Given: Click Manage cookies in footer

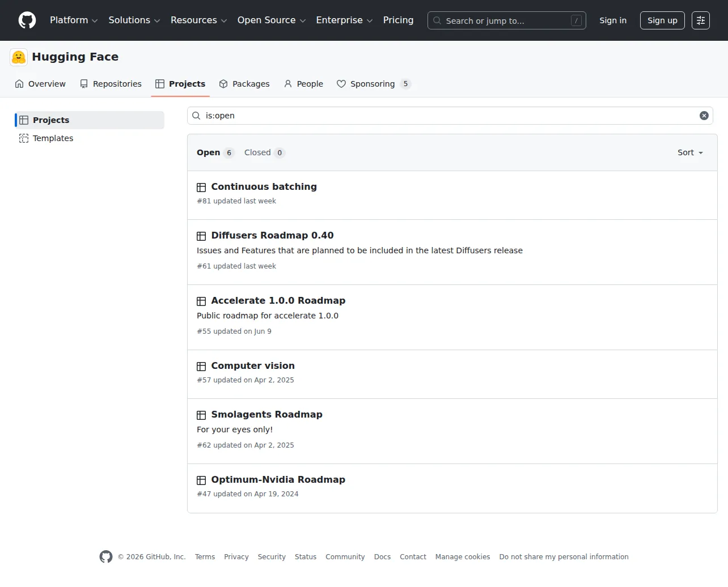Looking at the screenshot, I should [x=463, y=557].
